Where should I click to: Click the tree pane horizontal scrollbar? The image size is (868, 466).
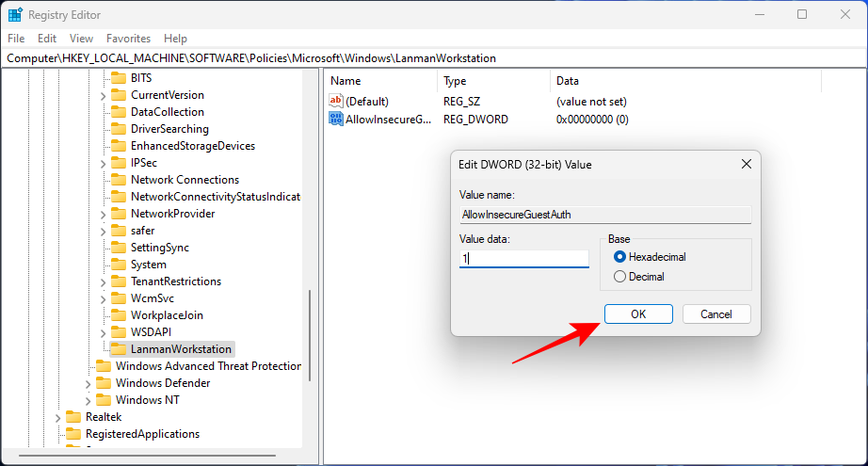[147, 456]
